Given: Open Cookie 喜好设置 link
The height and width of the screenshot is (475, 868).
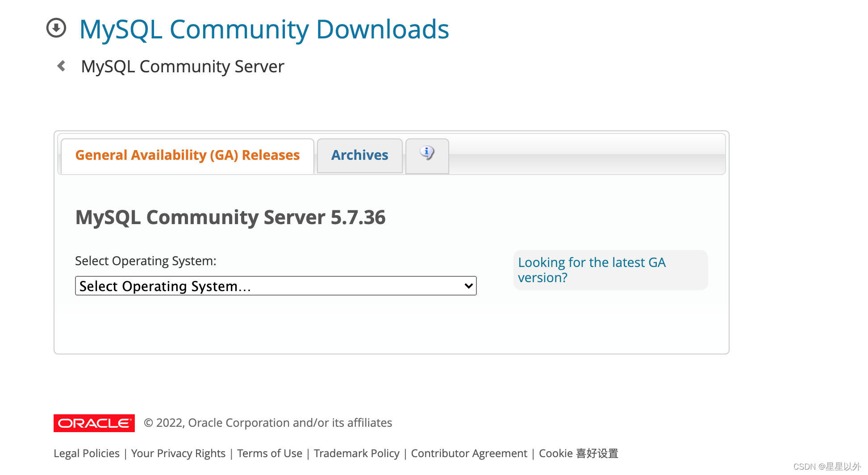Looking at the screenshot, I should pos(578,453).
